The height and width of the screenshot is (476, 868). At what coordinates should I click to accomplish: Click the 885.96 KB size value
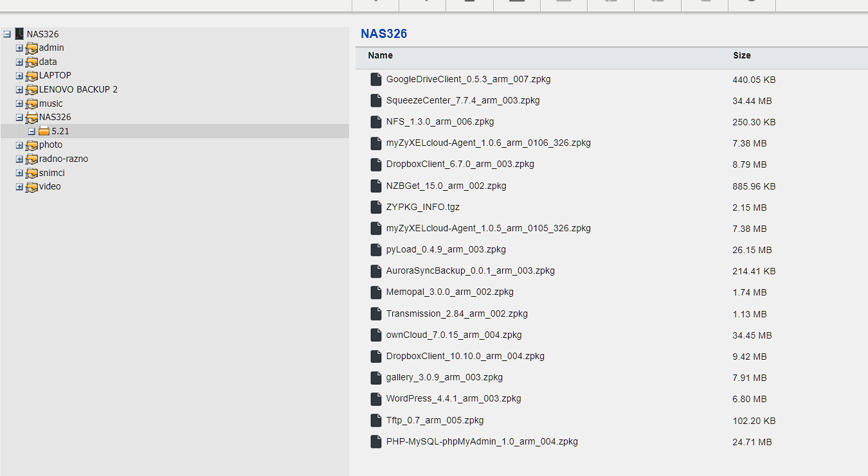(754, 186)
